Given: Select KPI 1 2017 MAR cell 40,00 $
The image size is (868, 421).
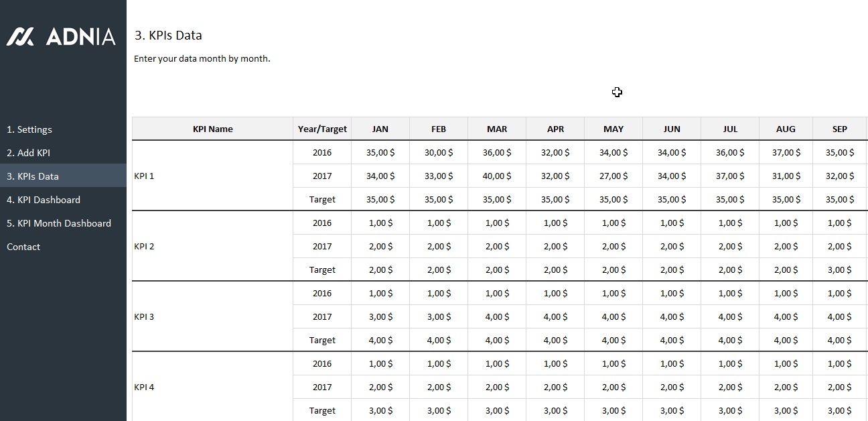Looking at the screenshot, I should pyautogui.click(x=497, y=176).
